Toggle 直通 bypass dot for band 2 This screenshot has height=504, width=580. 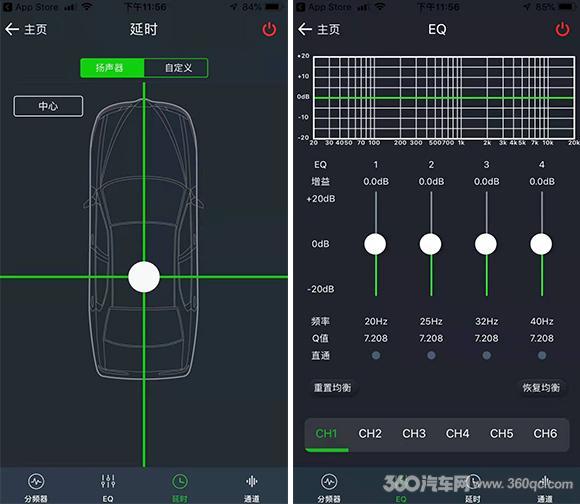pyautogui.click(x=431, y=355)
